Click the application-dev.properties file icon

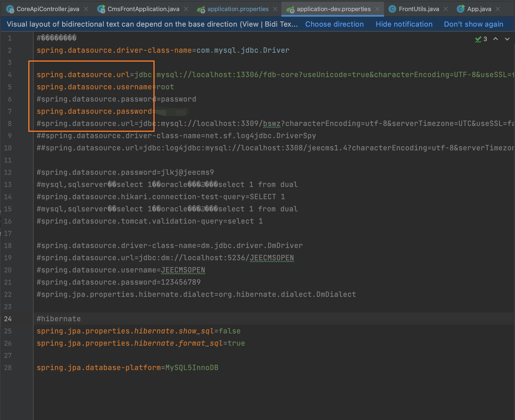pos(290,10)
